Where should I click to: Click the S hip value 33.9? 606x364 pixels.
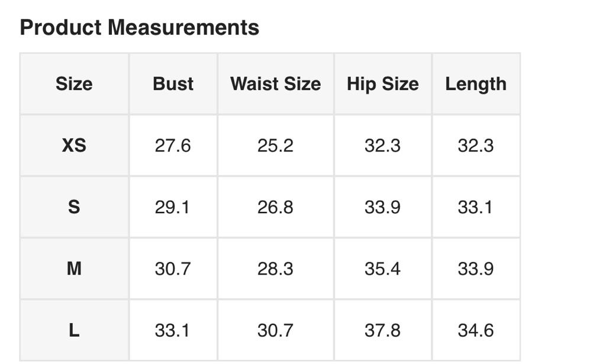[382, 207]
